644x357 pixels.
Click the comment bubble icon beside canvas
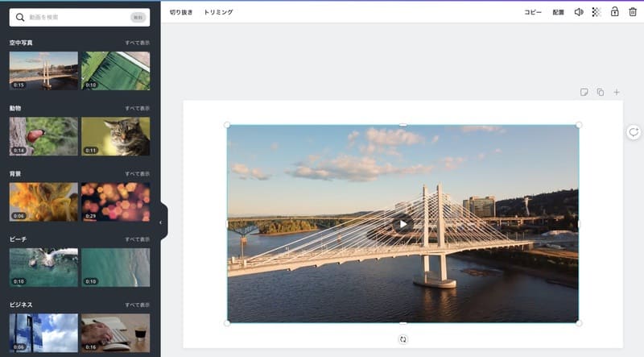click(x=634, y=132)
